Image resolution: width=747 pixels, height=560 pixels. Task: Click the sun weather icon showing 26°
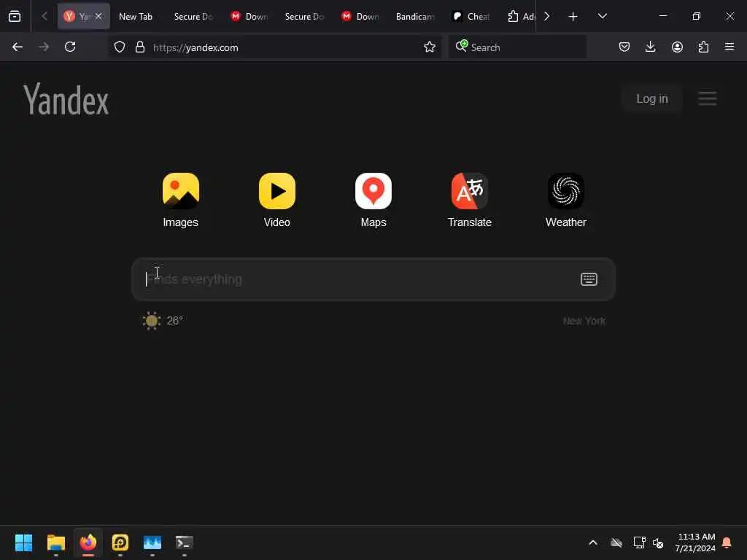pyautogui.click(x=152, y=321)
